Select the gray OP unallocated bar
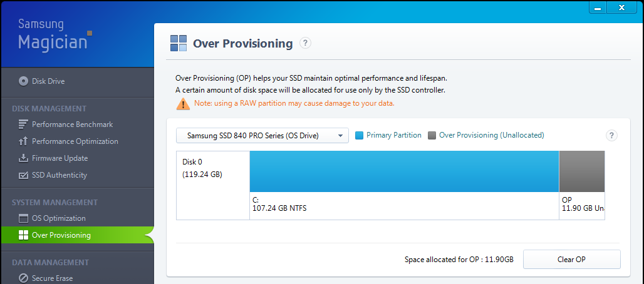 (x=582, y=171)
